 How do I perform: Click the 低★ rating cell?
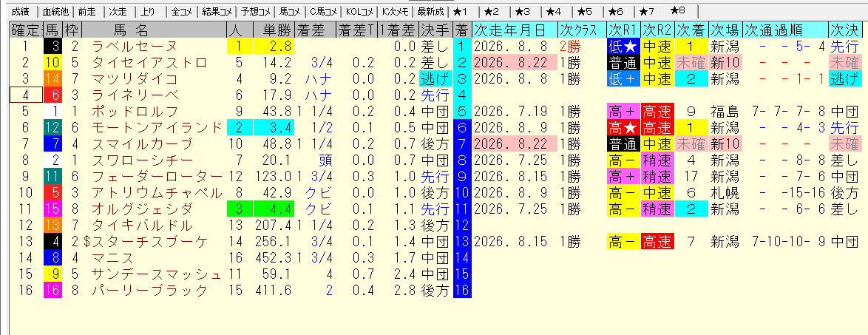[x=623, y=47]
